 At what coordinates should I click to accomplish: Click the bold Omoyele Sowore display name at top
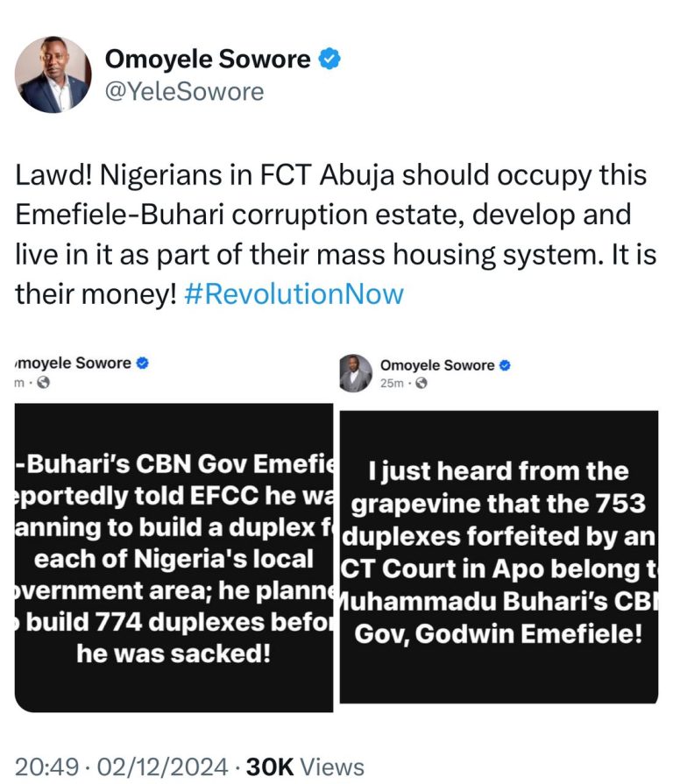pyautogui.click(x=208, y=60)
